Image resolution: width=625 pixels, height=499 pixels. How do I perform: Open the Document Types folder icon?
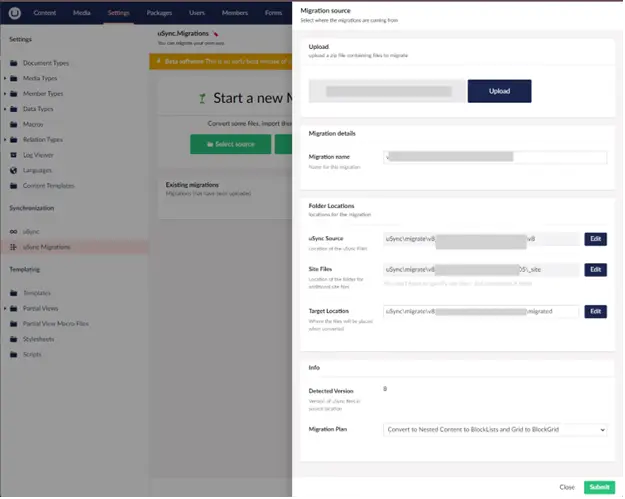[14, 63]
